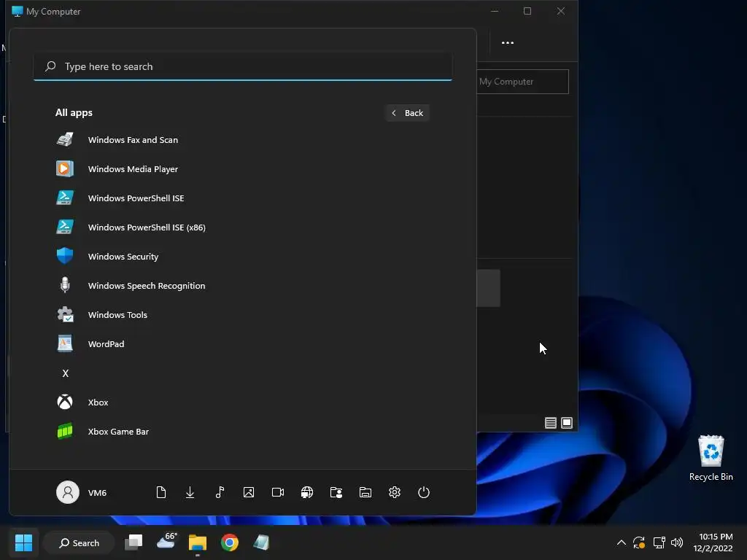Switch to large icons view in My Computer window
The image size is (747, 560).
[x=566, y=423]
